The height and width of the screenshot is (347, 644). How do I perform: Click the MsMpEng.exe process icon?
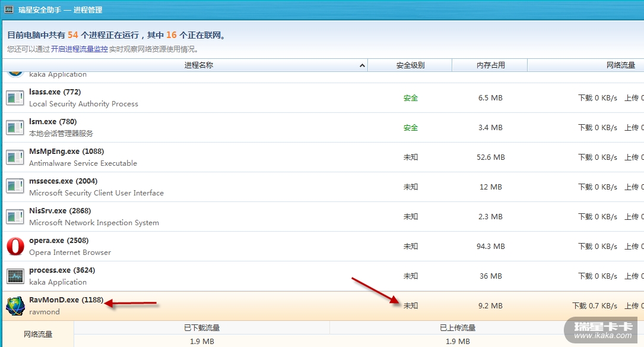click(x=15, y=157)
